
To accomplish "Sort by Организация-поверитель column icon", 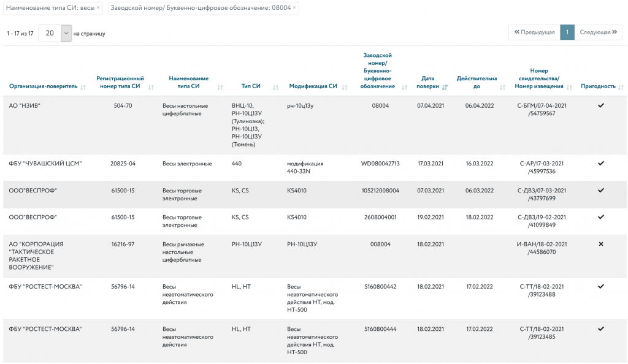I will click(83, 87).
